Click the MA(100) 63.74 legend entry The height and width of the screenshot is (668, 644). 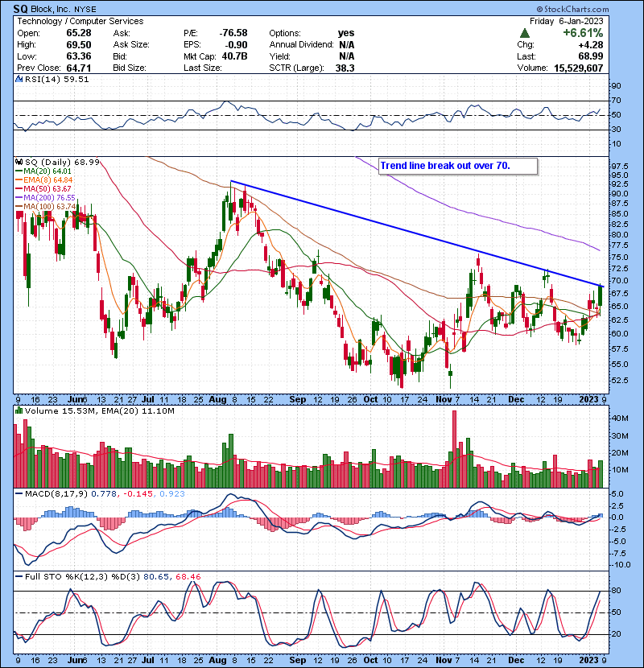tap(49, 207)
